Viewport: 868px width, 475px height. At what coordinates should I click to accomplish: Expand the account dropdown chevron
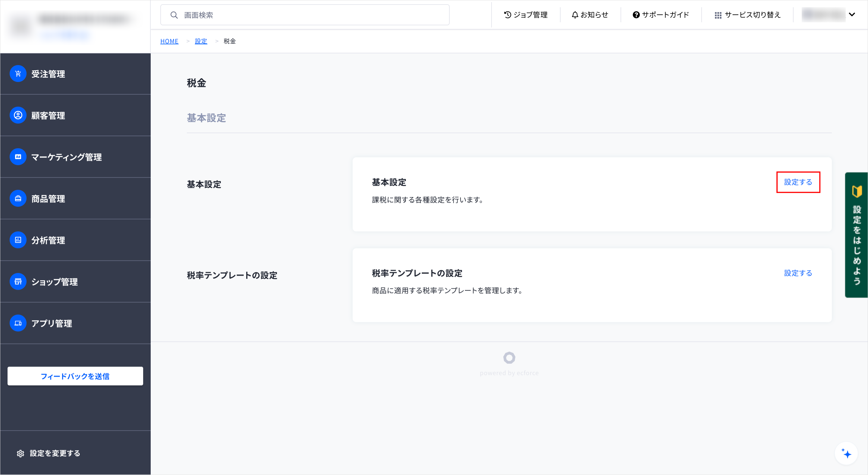pos(852,14)
